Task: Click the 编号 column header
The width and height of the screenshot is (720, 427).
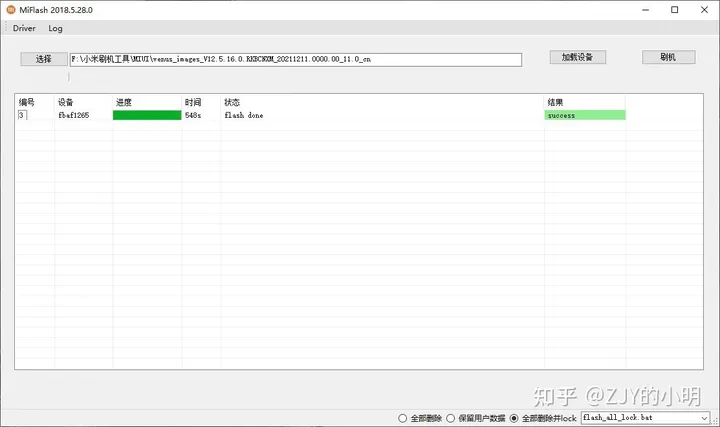Action: (x=28, y=102)
